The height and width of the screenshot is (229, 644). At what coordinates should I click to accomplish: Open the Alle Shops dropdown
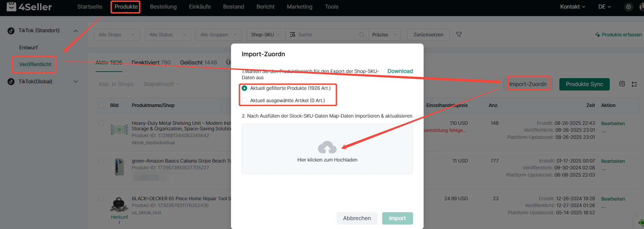117,35
